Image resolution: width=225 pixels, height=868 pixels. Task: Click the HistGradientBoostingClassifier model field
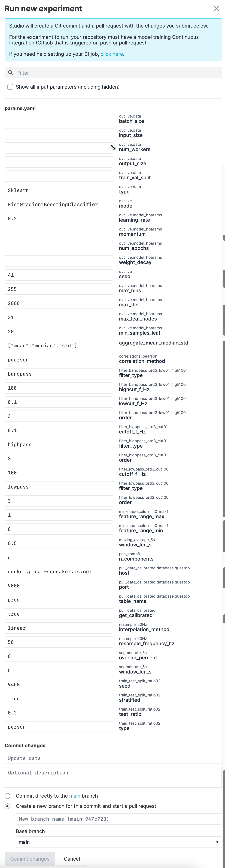point(59,204)
